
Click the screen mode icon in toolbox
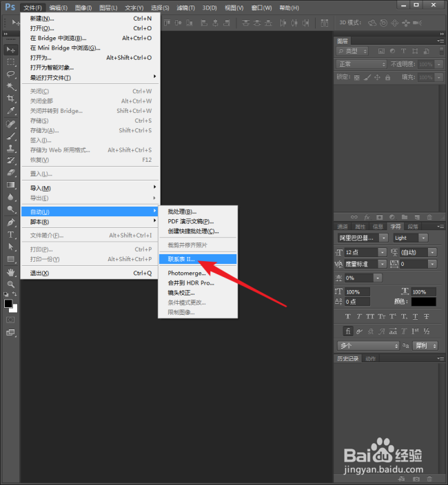(x=11, y=333)
